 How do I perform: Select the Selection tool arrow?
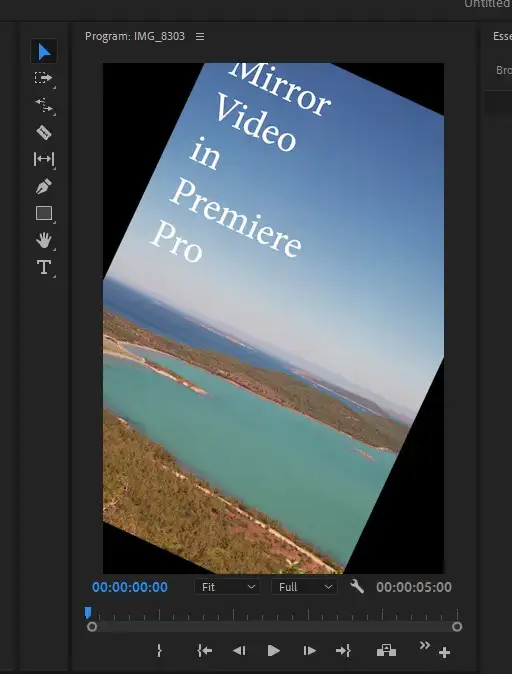[44, 52]
